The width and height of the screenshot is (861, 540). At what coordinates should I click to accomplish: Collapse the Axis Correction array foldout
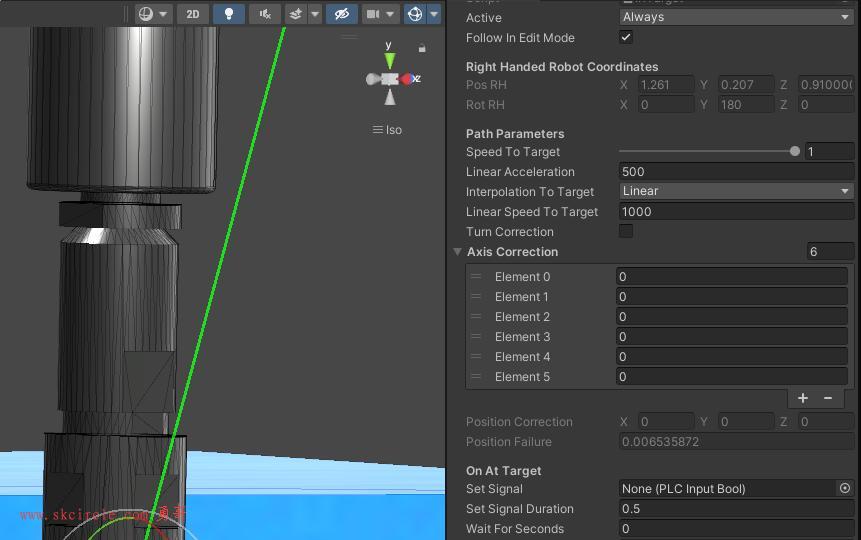[457, 252]
